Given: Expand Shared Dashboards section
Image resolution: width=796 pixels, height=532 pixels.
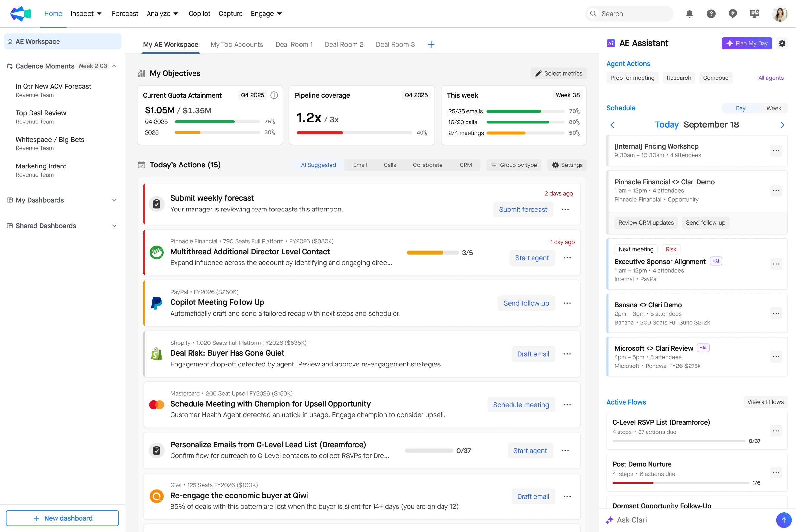Looking at the screenshot, I should click(x=114, y=226).
